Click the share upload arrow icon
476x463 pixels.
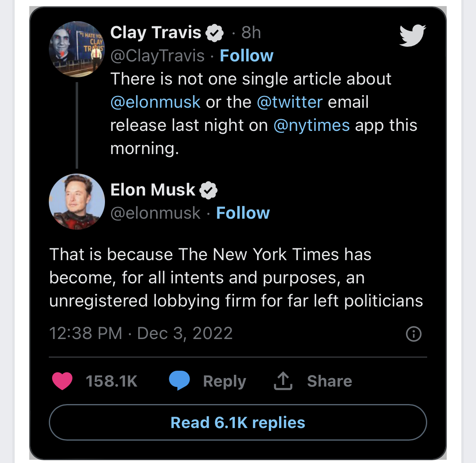point(283,381)
